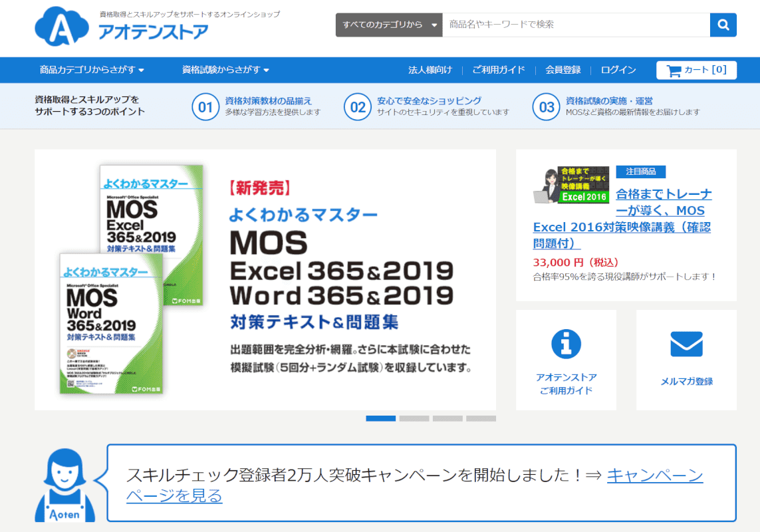Image resolution: width=760 pixels, height=532 pixels.
Task: Click the MOS Word 365&2019 book cover
Action: (x=111, y=323)
